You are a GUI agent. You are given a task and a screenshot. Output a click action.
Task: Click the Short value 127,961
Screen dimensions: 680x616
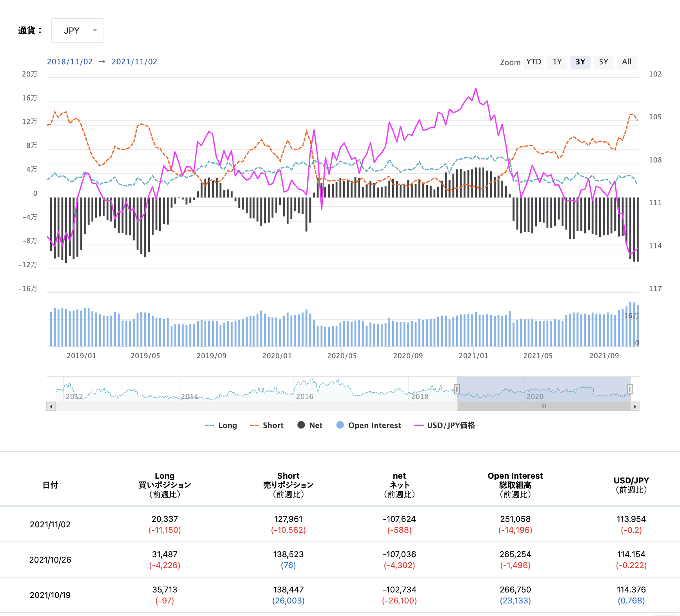pos(288,519)
